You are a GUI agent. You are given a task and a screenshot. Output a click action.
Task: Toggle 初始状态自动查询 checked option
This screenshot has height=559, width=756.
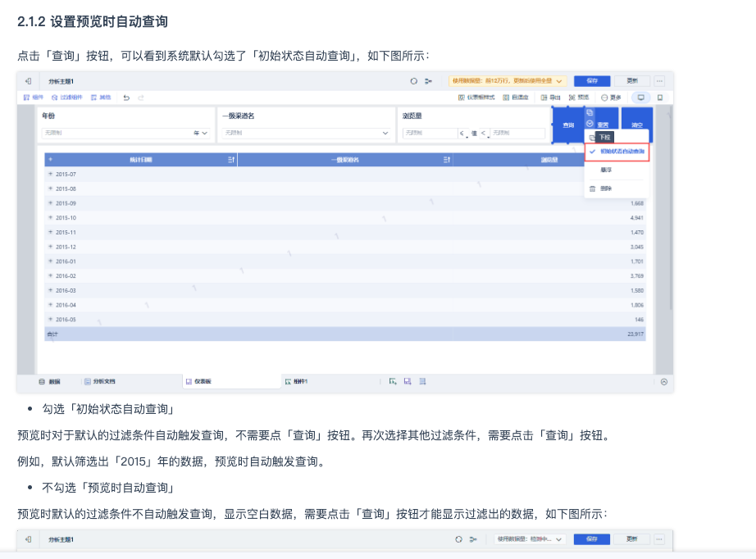pos(617,152)
